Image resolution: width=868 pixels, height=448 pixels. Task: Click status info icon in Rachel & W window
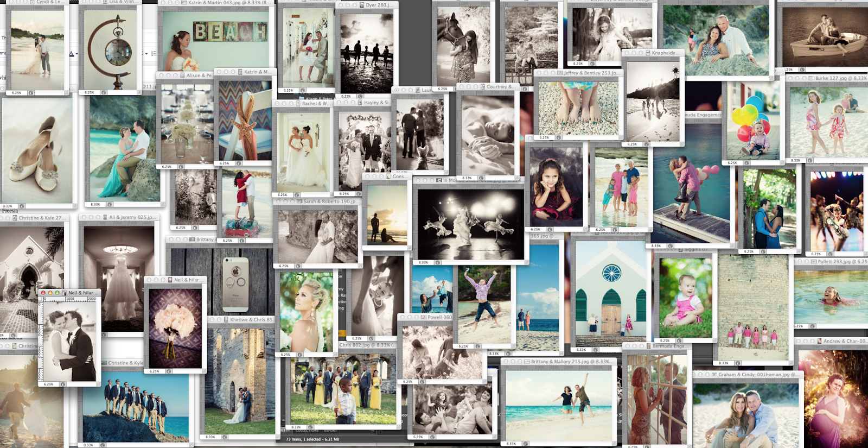pos(296,194)
